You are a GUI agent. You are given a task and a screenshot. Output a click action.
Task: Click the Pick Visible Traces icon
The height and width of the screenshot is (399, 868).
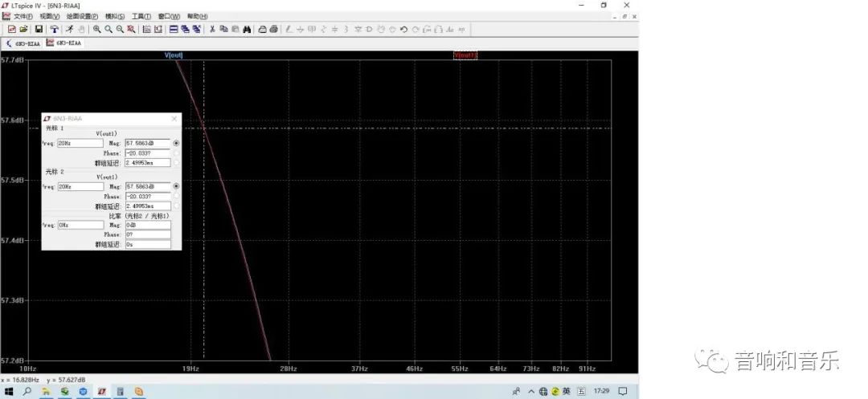147,29
